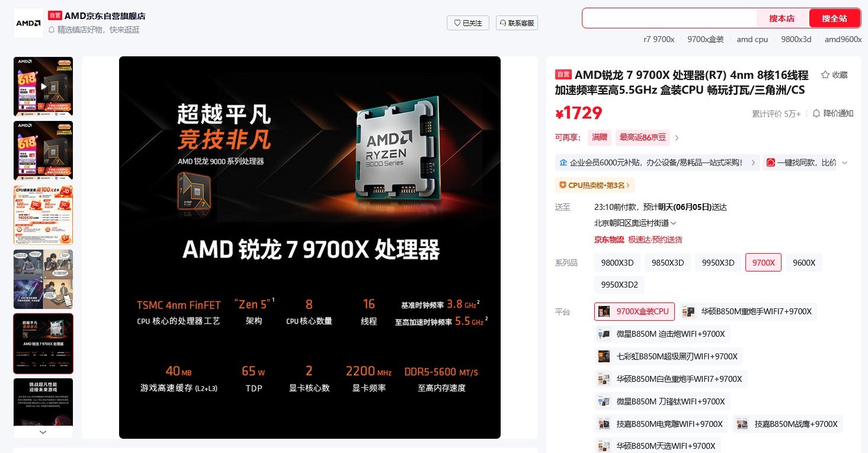Select suggested search term amd9600x
868x453 pixels.
(x=843, y=39)
